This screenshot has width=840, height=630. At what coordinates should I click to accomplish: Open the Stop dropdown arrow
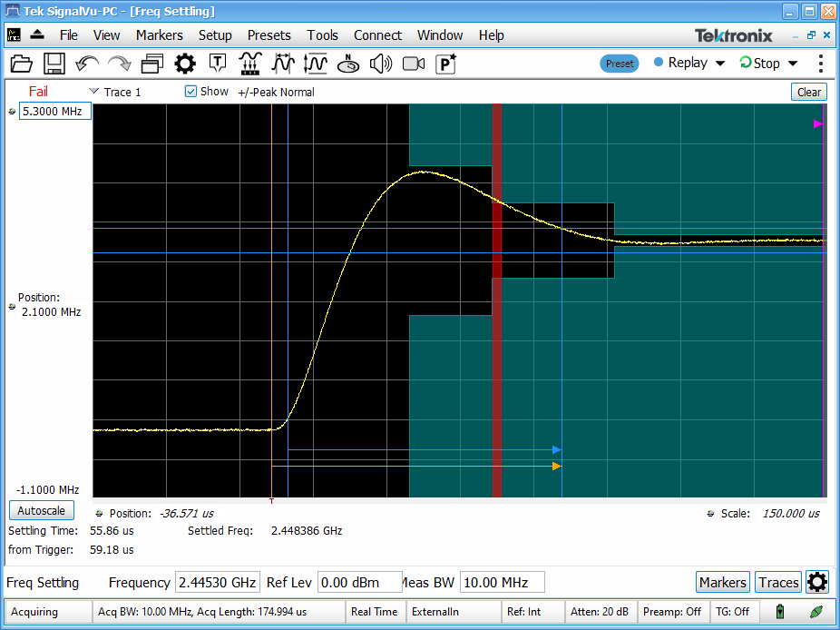[x=792, y=64]
